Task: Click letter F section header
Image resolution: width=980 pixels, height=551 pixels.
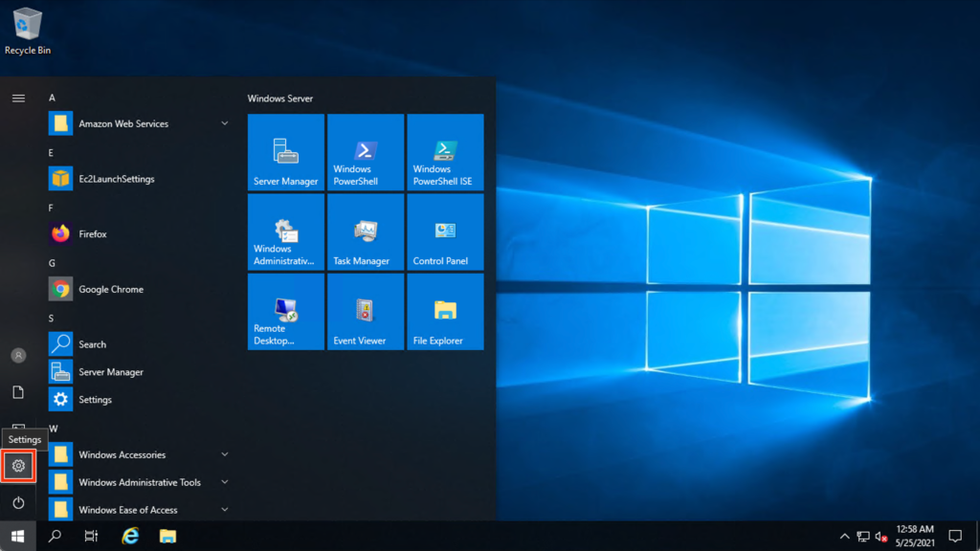Action: tap(52, 208)
